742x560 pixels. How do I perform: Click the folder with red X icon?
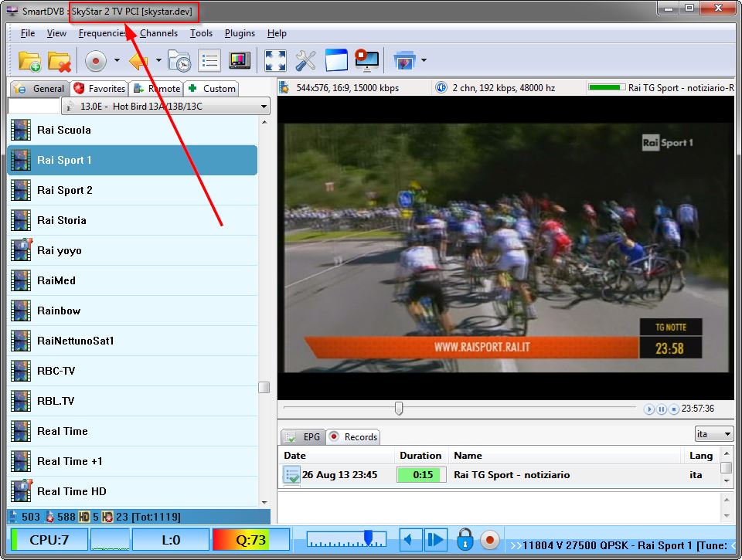pyautogui.click(x=60, y=61)
